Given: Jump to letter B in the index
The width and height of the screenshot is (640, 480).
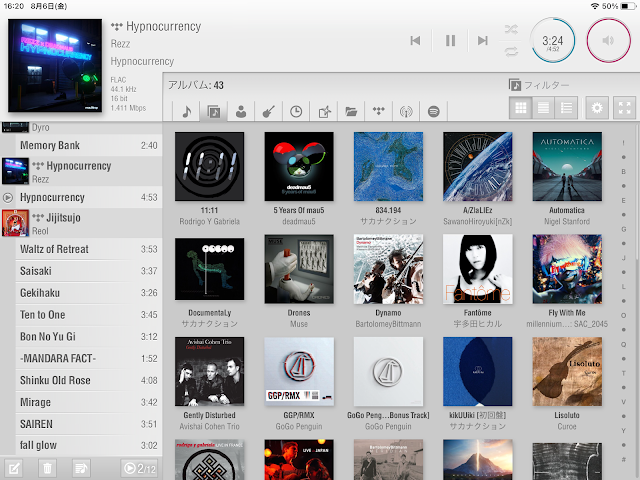Looking at the screenshot, I should [623, 171].
